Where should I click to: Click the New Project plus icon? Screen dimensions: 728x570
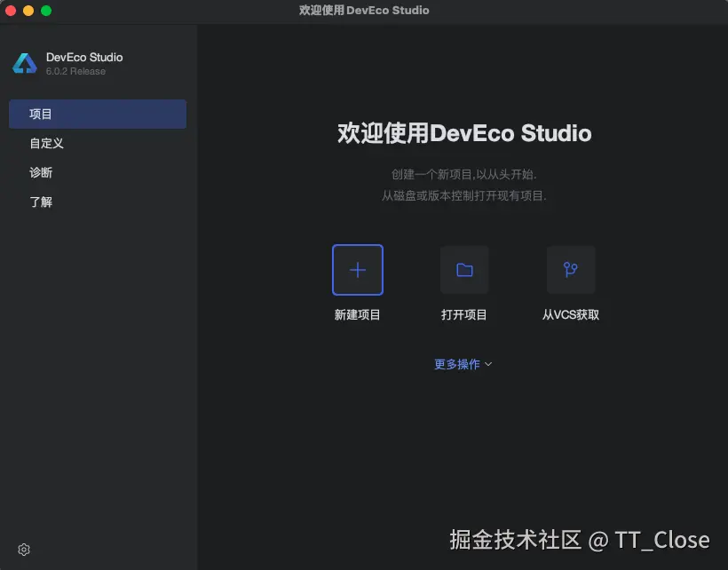click(358, 270)
